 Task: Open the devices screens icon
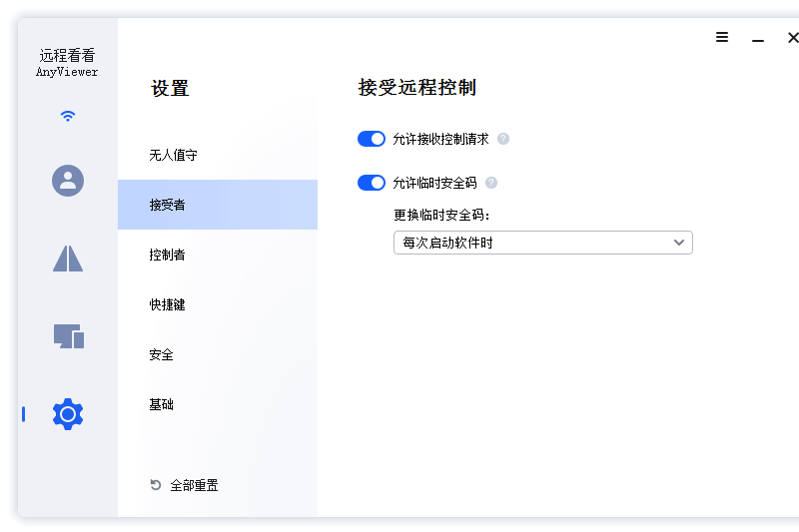coord(68,336)
